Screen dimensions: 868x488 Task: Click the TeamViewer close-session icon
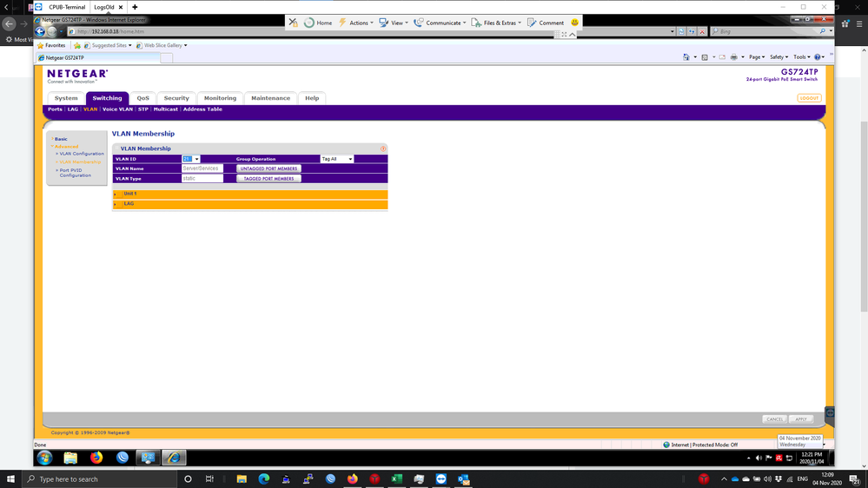294,22
